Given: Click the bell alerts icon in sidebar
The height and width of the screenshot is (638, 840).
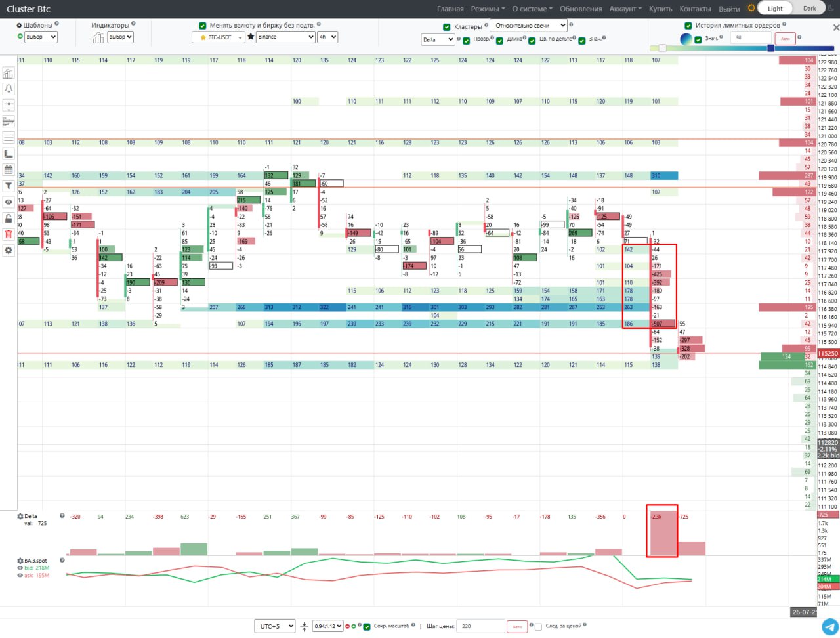Looking at the screenshot, I should coord(9,89).
